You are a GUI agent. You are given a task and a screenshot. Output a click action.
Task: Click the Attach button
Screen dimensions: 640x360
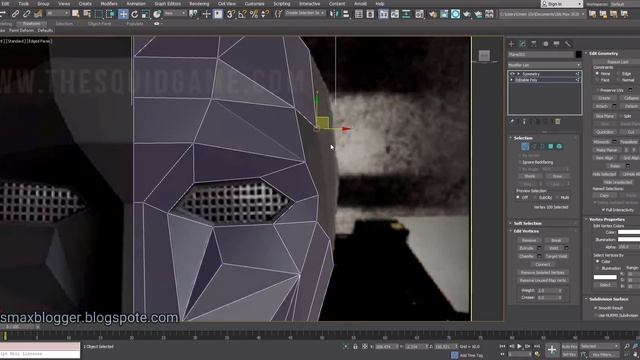[x=602, y=106]
